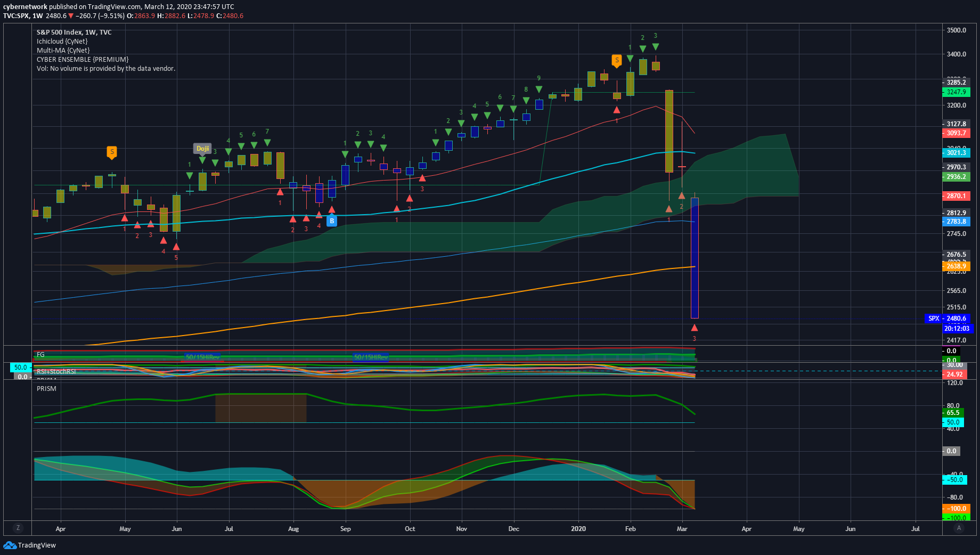
Task: Click the 20:12:03 bar countdown label
Action: click(957, 328)
